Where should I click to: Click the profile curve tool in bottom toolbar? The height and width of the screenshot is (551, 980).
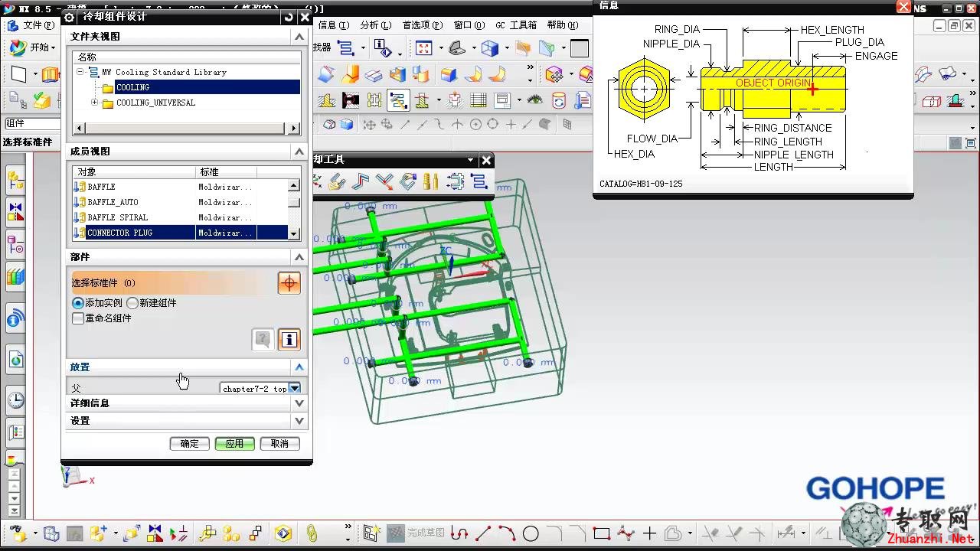(x=459, y=533)
